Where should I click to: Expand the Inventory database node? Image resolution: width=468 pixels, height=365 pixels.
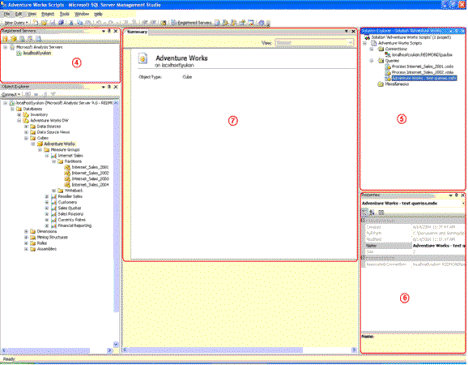point(19,115)
